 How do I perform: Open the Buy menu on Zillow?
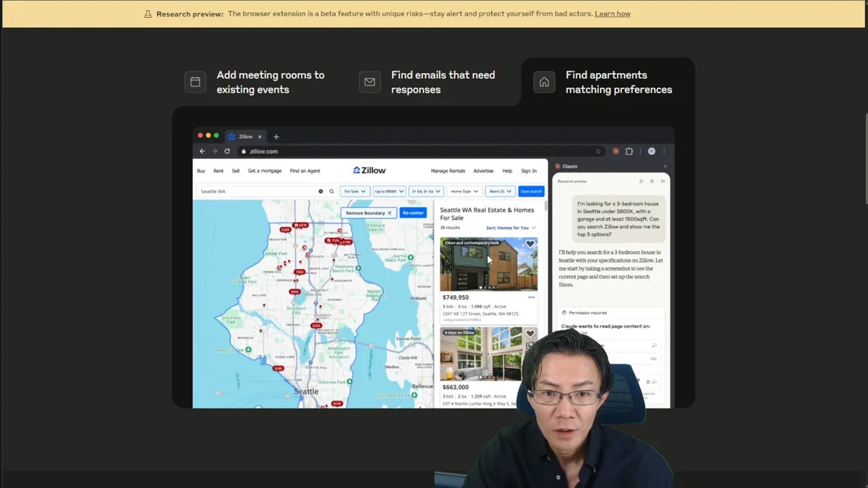(x=201, y=171)
